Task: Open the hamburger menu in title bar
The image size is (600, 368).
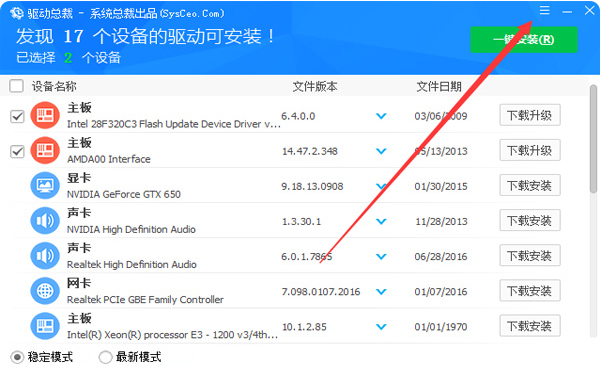Action: coord(545,10)
